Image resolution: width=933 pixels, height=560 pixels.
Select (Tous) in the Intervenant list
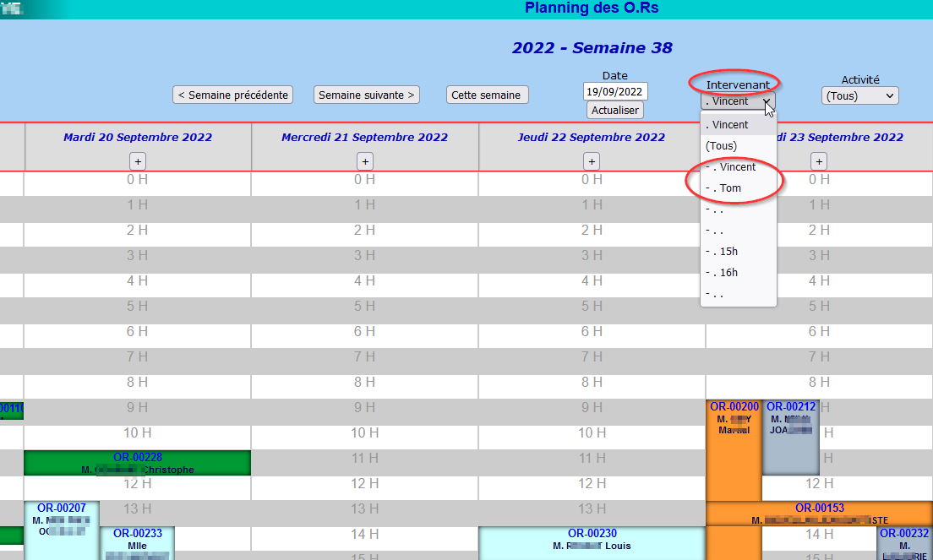[x=721, y=146]
